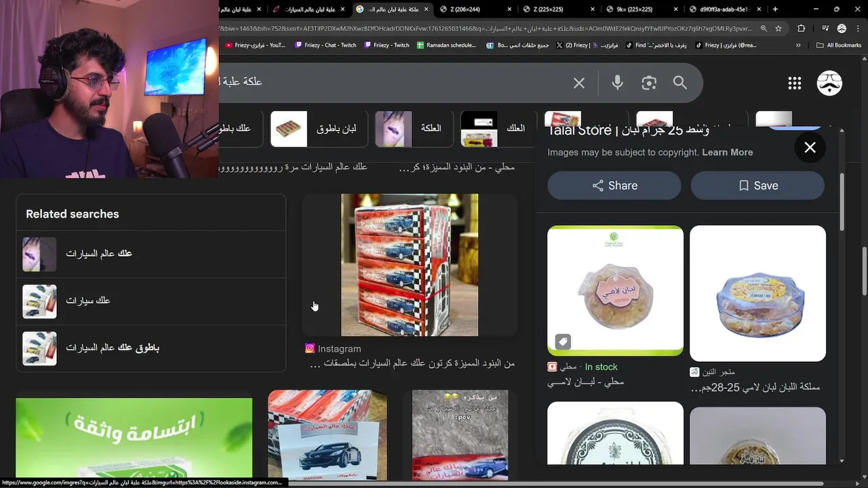Select the لبان باطوق filter chip
This screenshot has width=868, height=488.
[319, 129]
